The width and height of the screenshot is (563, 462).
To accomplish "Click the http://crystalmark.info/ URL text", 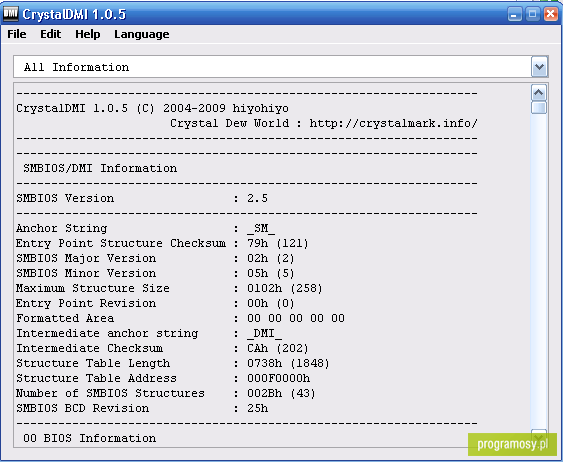I will [394, 123].
